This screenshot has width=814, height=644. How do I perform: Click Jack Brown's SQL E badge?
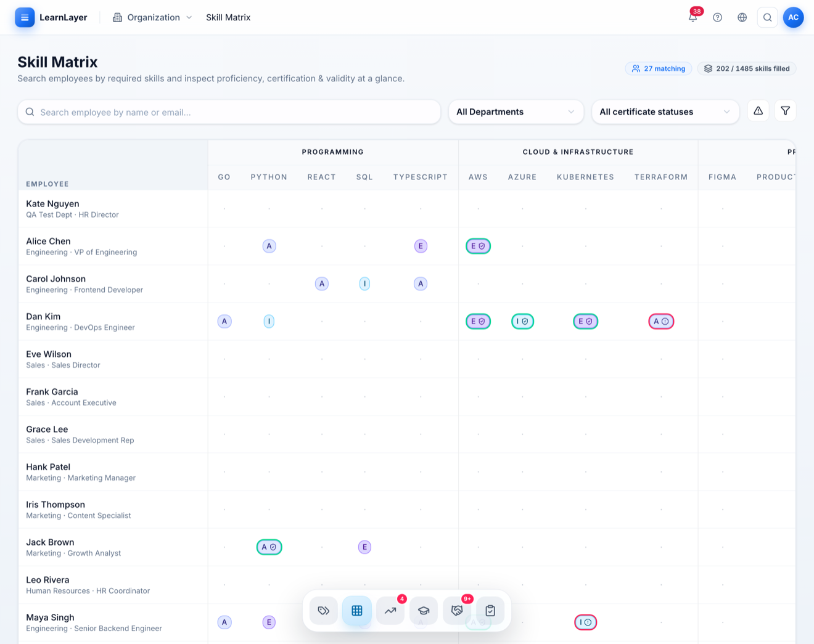point(364,547)
